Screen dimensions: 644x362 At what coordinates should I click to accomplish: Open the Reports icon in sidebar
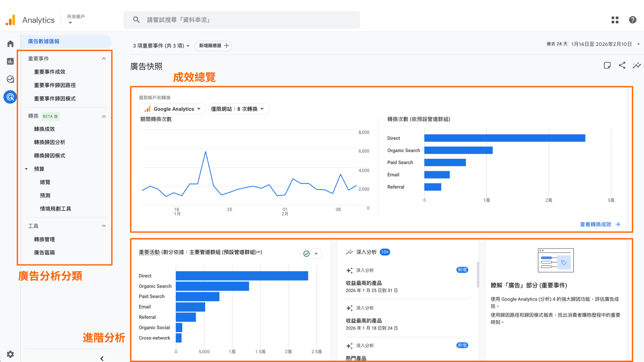[x=10, y=61]
